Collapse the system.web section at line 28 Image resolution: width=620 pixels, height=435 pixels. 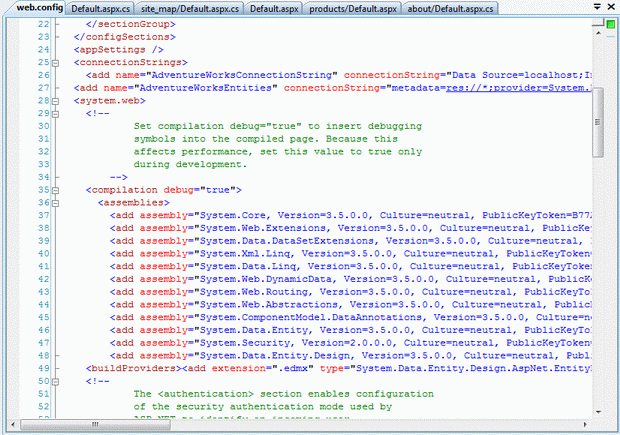pyautogui.click(x=55, y=102)
